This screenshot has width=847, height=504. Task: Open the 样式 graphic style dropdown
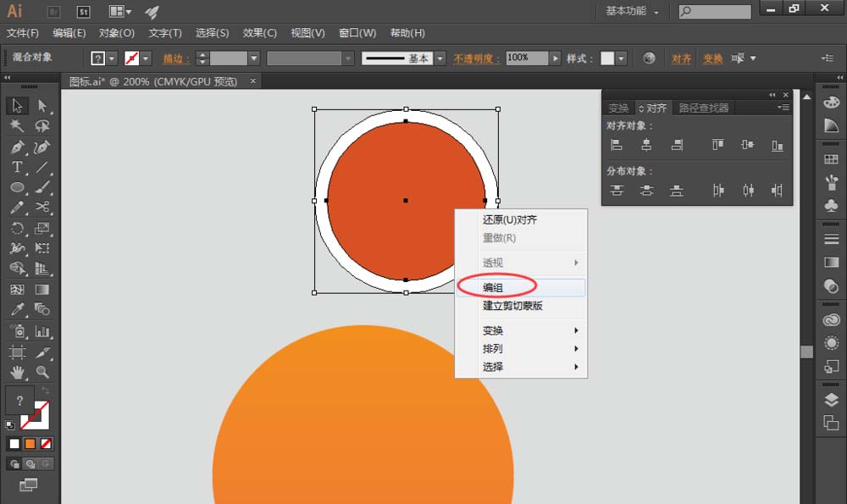(x=621, y=58)
